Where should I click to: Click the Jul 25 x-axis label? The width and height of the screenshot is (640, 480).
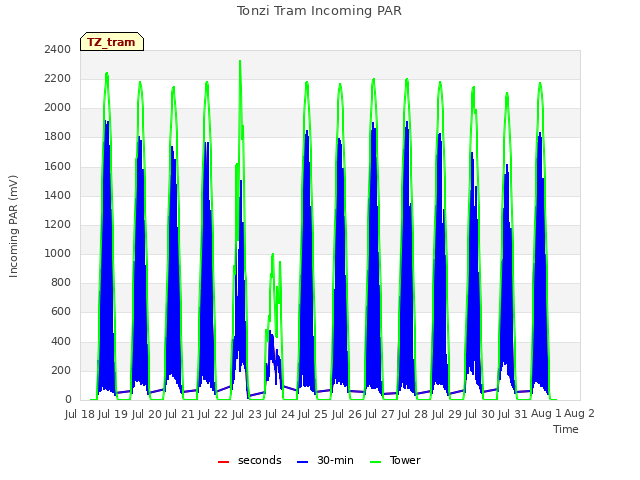click(313, 414)
